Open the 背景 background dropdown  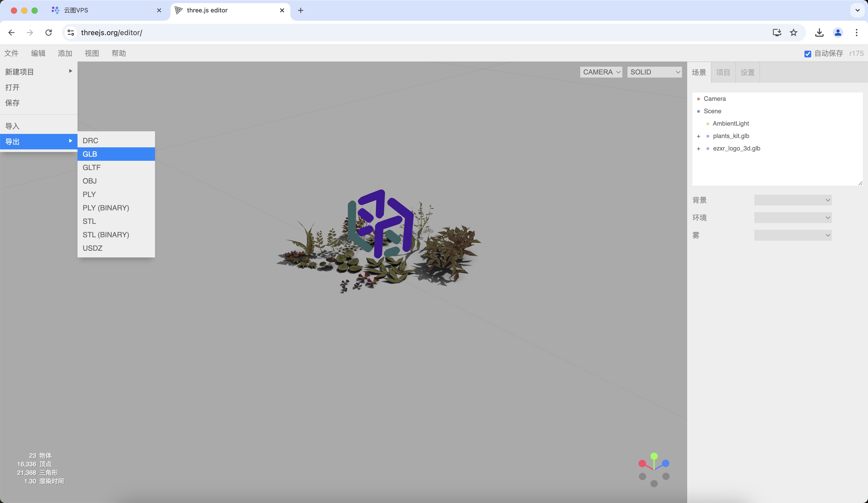[x=793, y=200]
